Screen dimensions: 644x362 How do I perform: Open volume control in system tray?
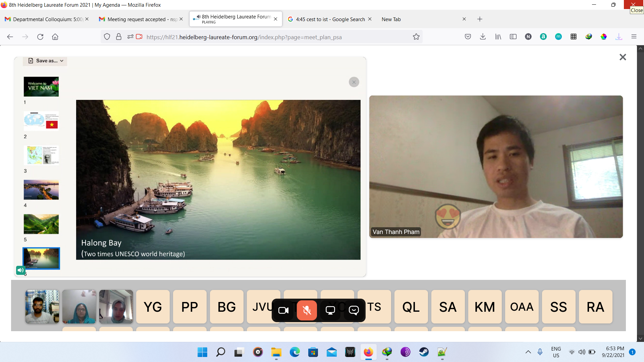582,352
